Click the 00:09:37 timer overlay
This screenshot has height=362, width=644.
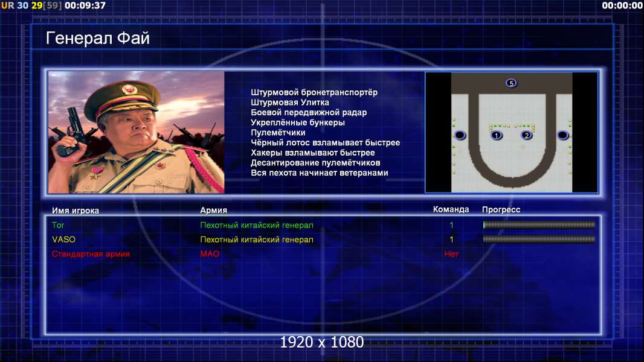point(85,5)
